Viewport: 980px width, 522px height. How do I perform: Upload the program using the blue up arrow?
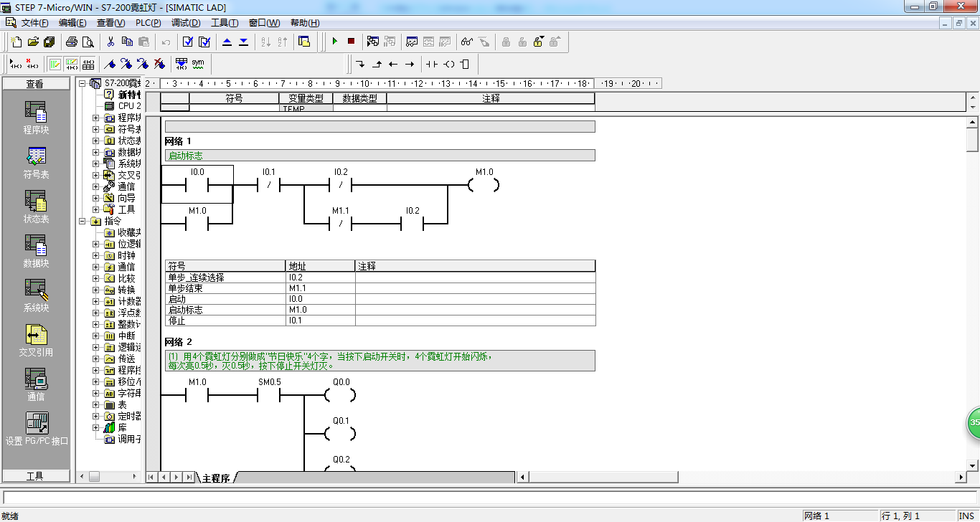(227, 42)
